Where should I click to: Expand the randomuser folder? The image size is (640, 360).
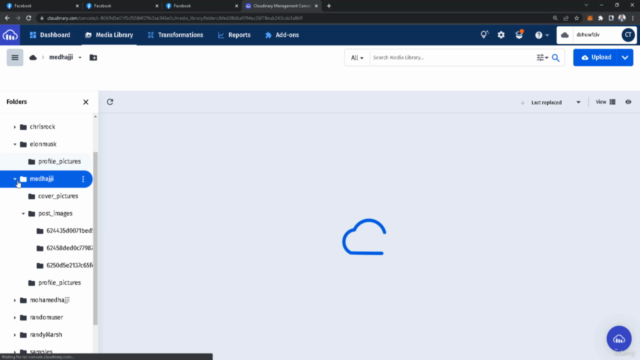(15, 318)
